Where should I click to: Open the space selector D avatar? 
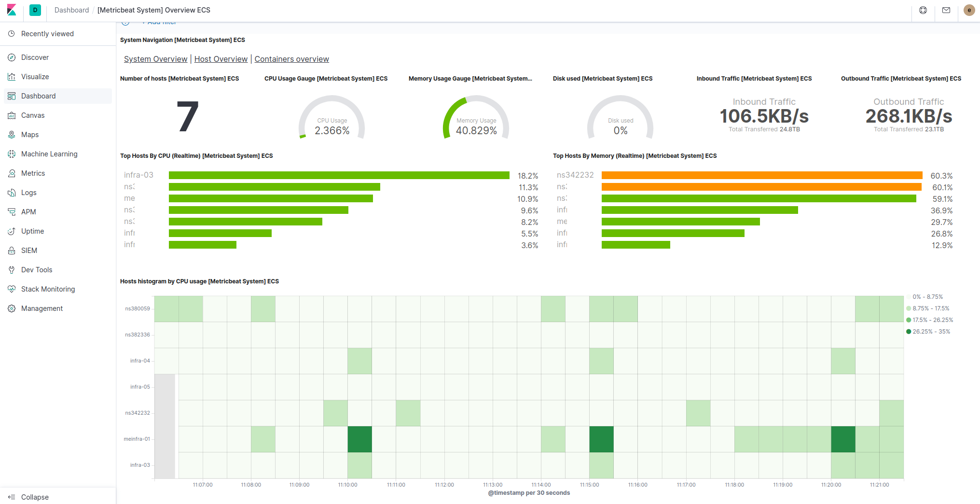pyautogui.click(x=35, y=10)
